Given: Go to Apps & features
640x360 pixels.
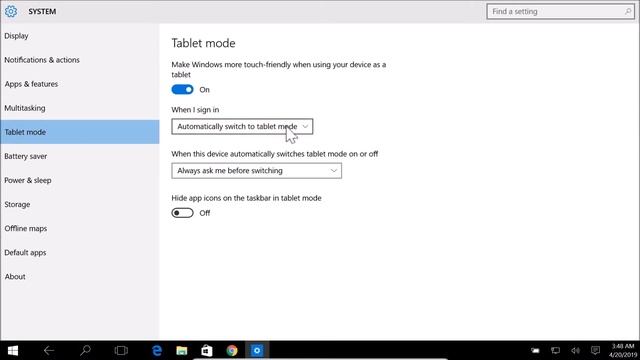Looking at the screenshot, I should coord(80,84).
